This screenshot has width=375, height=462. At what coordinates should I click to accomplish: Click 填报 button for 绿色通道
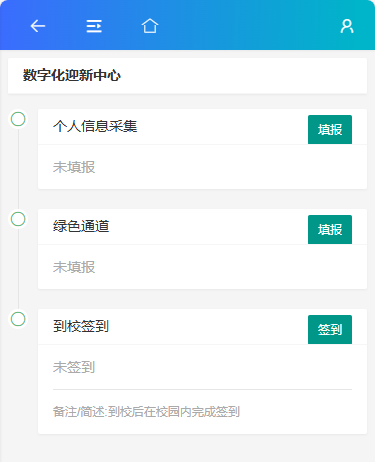coord(330,229)
